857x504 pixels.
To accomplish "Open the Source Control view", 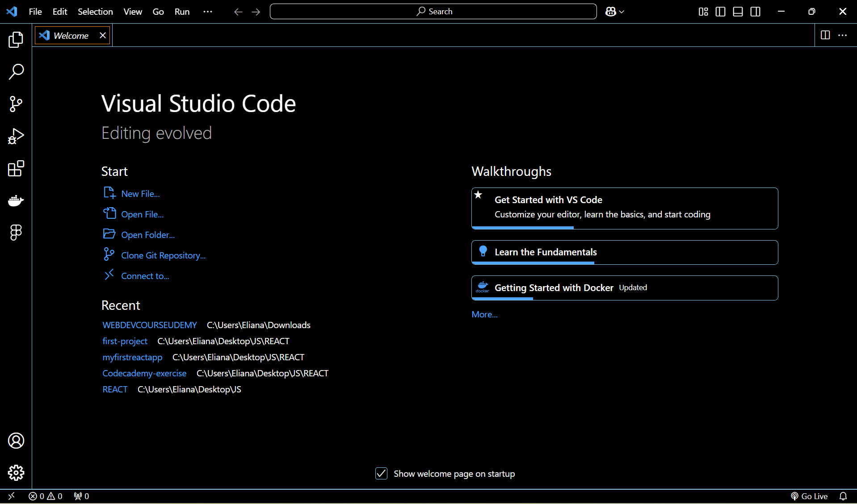I will coord(16,104).
